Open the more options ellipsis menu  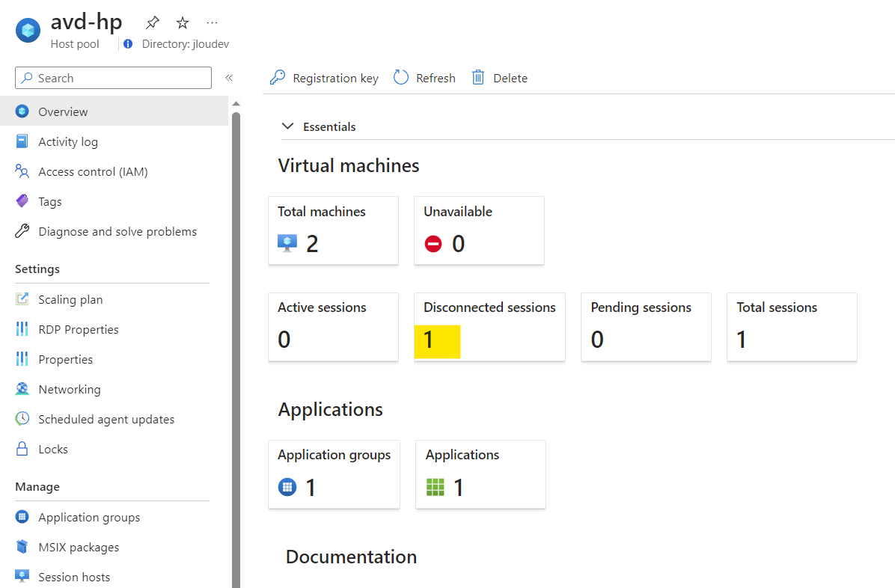[213, 23]
